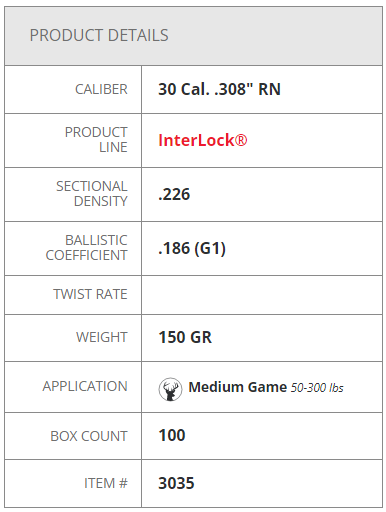Click the Medium Game application text
The image size is (386, 512).
pyautogui.click(x=238, y=387)
